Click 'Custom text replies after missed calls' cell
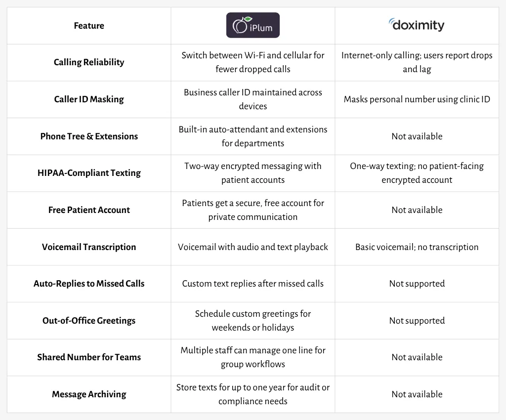This screenshot has height=420, width=506. click(253, 283)
